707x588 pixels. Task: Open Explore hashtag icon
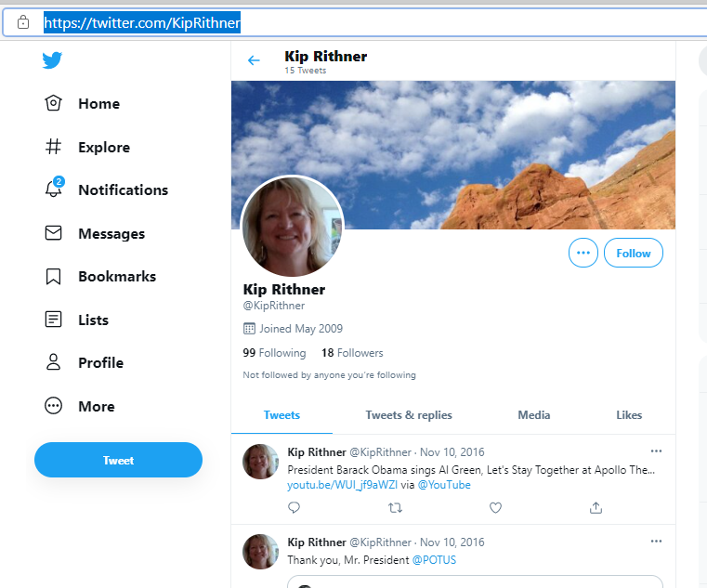(x=53, y=147)
